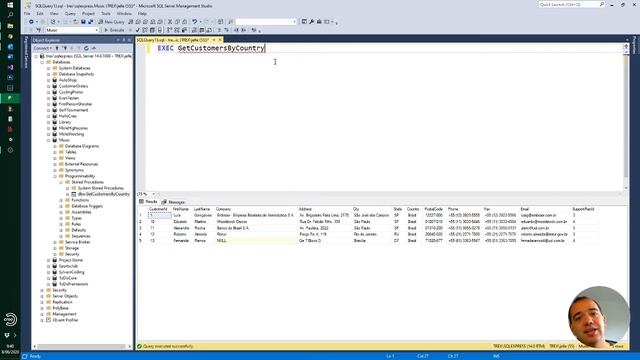Expand the Tables folder under Music
640x360 pixels.
click(55, 152)
